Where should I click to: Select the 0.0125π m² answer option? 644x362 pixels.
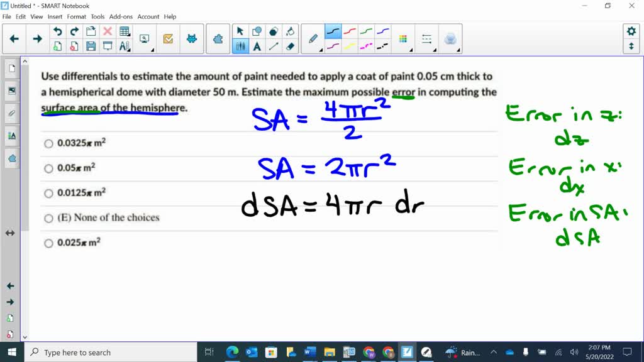[x=48, y=194]
